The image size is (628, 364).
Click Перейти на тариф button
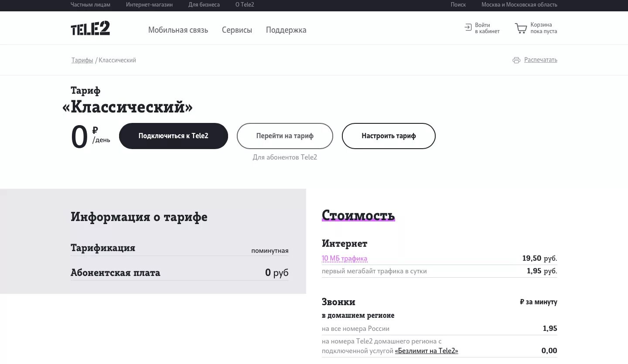click(x=285, y=136)
